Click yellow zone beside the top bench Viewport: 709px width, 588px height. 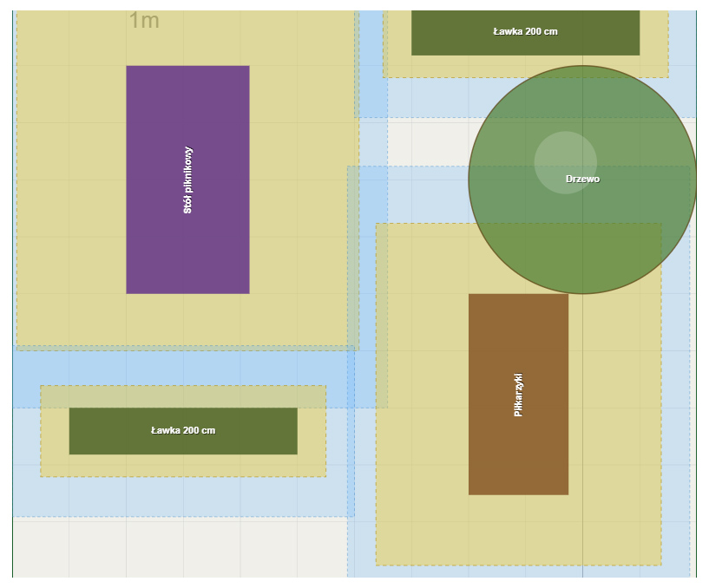click(x=397, y=43)
